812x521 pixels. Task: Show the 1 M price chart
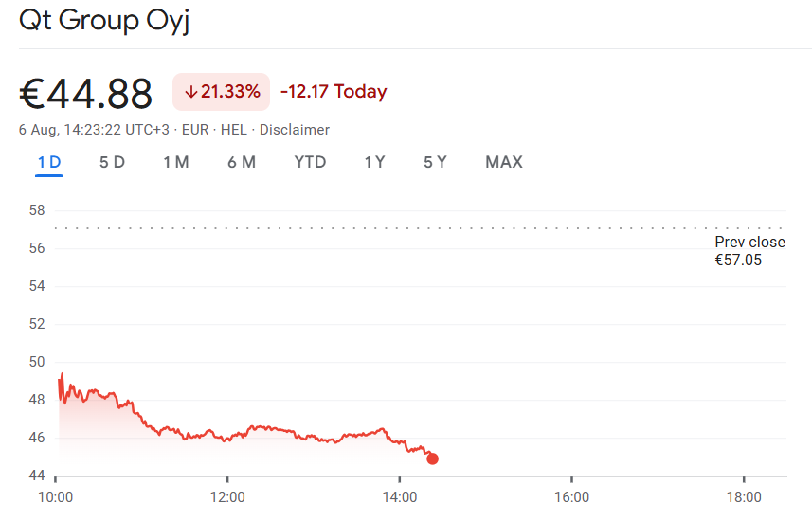pos(175,162)
